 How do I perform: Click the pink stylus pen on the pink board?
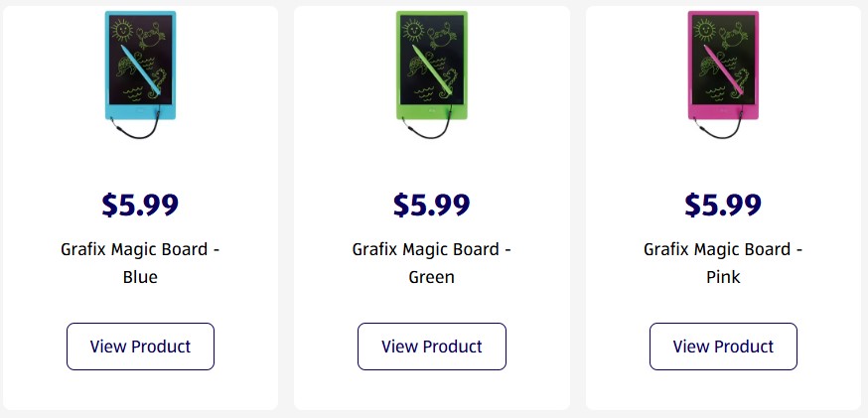click(723, 70)
